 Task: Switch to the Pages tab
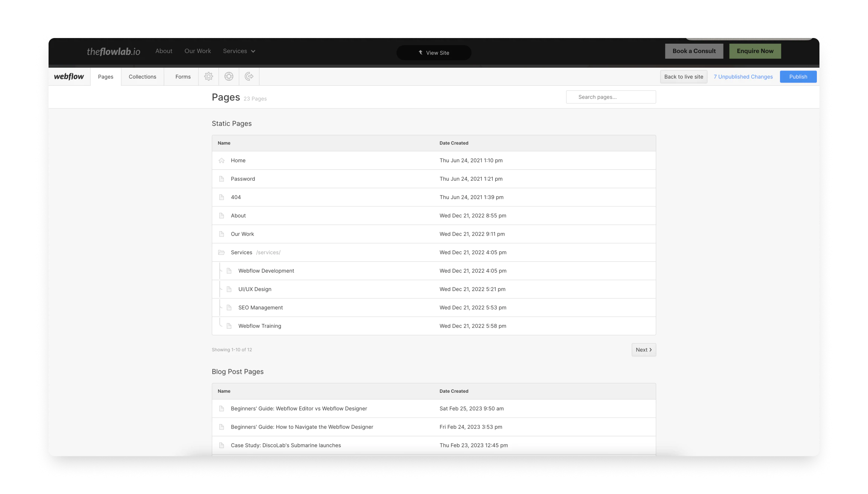pyautogui.click(x=105, y=76)
